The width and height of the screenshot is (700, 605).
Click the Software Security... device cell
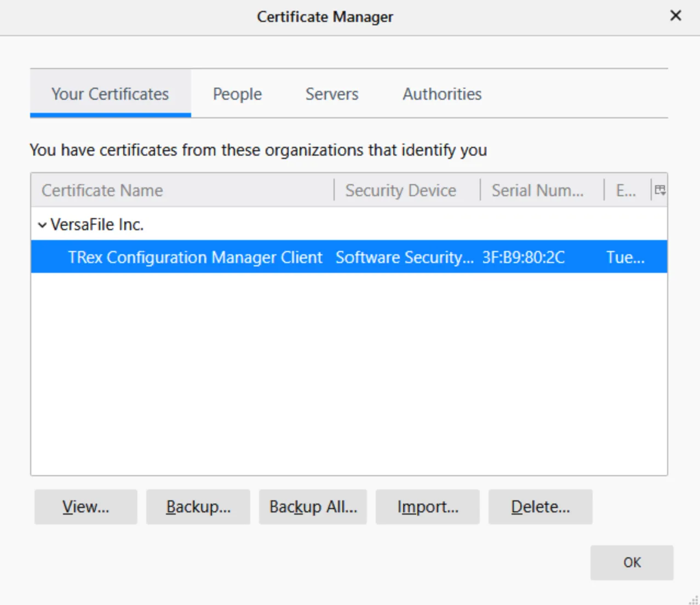click(x=405, y=258)
